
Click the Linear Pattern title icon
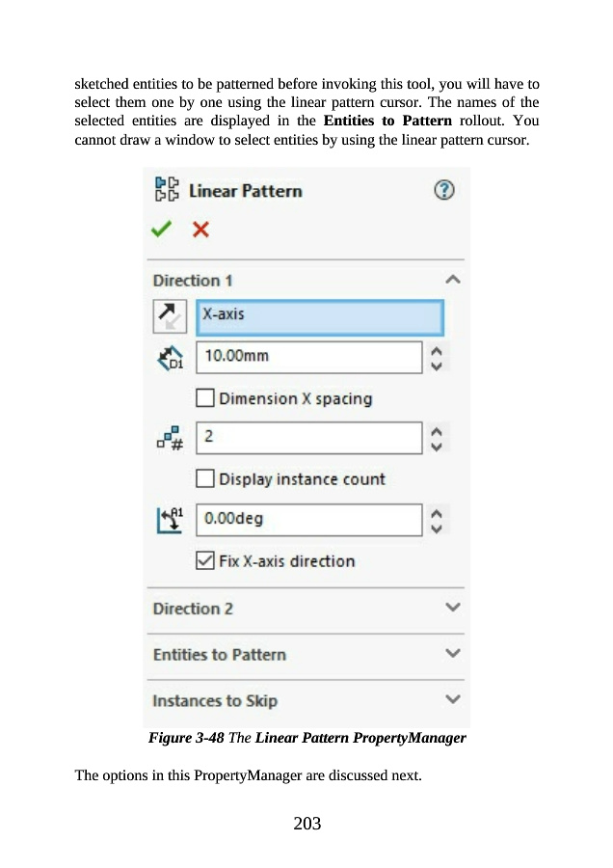[x=167, y=189]
